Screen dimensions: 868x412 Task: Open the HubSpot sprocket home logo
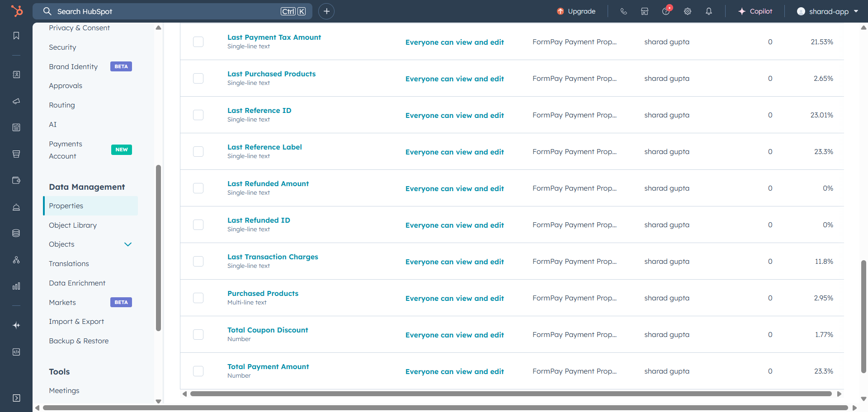coord(17,11)
